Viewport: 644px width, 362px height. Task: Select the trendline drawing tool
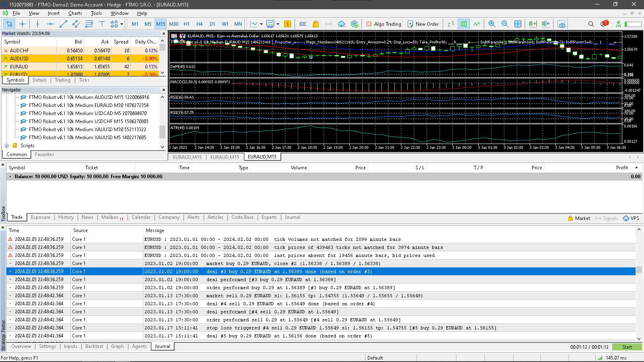point(63,24)
